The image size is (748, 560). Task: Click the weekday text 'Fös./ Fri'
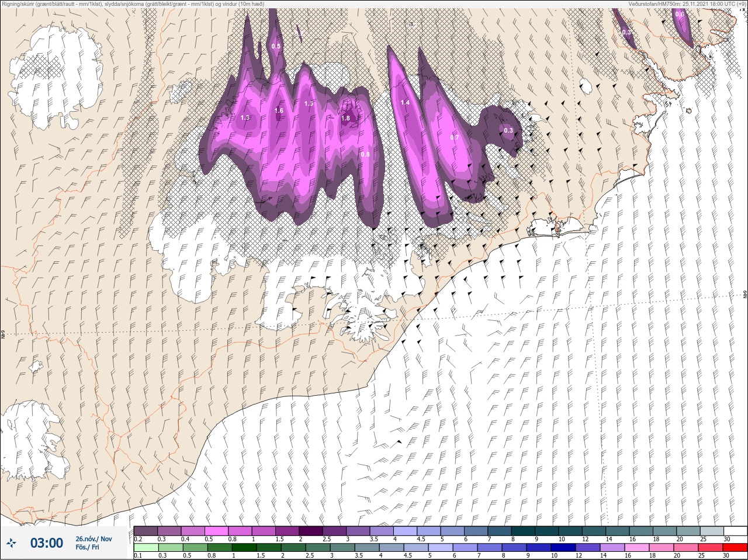(x=86, y=548)
